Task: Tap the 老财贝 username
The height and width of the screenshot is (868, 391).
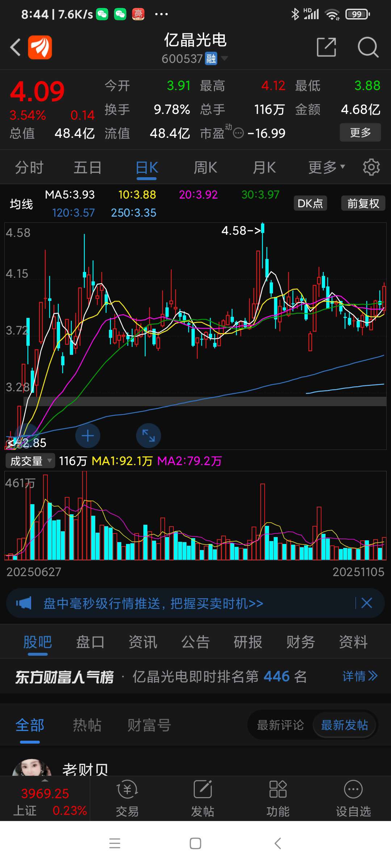Action: [x=85, y=769]
